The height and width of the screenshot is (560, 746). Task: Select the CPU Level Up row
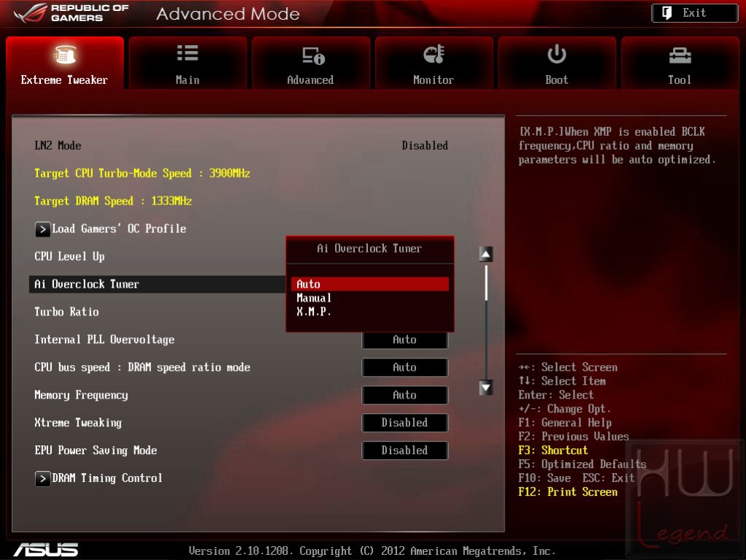coord(69,256)
